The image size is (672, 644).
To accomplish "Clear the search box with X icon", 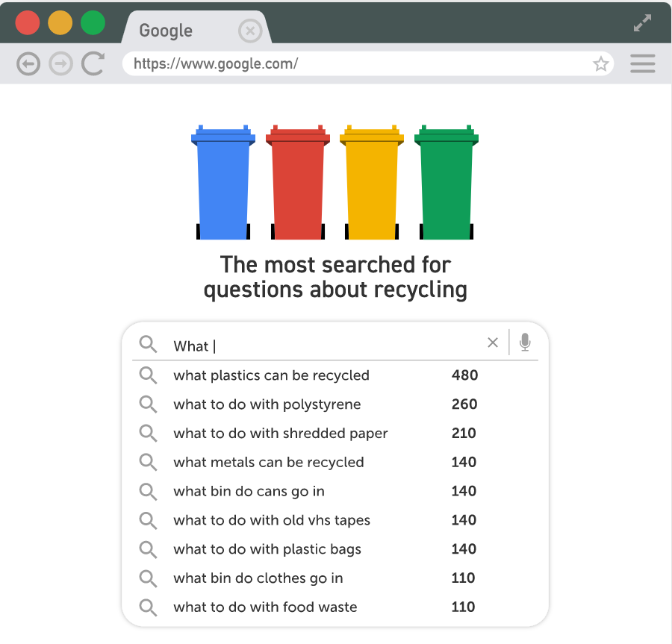I will 492,343.
